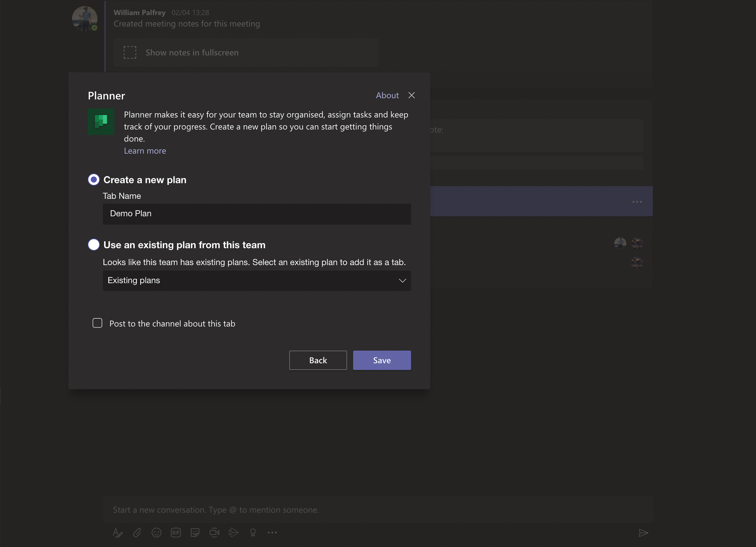Select Create a new plan radio button
This screenshot has height=547, width=756.
(94, 179)
